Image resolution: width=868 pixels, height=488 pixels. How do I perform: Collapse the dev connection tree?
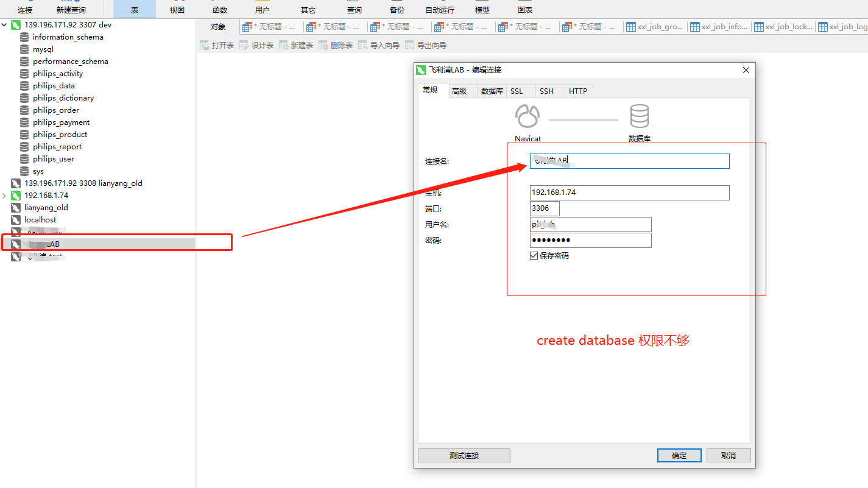4,24
